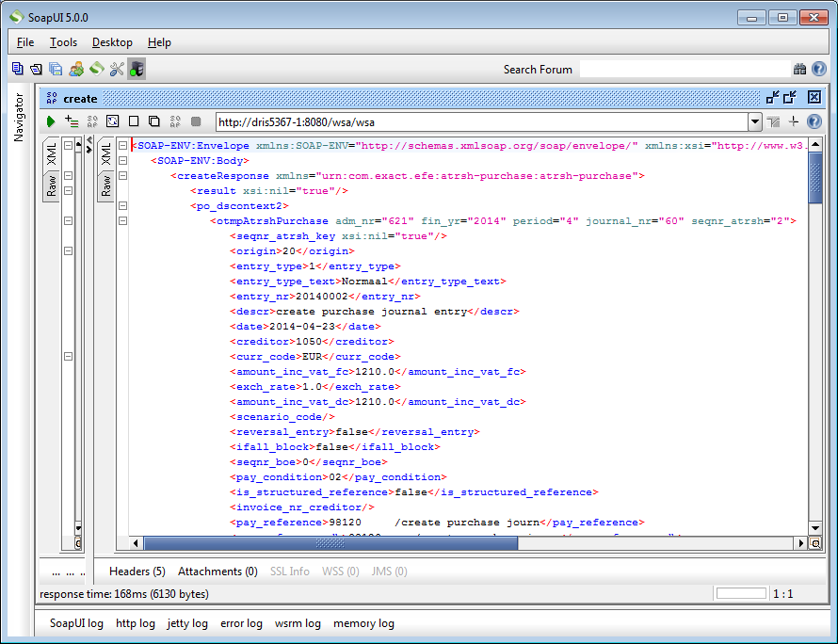Click the response scroll right arrow

[x=800, y=543]
